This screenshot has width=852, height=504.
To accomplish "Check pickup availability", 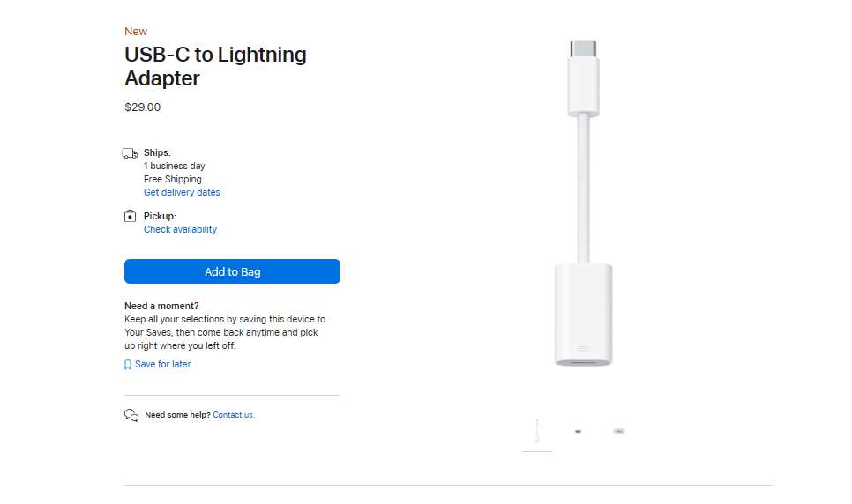I will click(x=180, y=229).
